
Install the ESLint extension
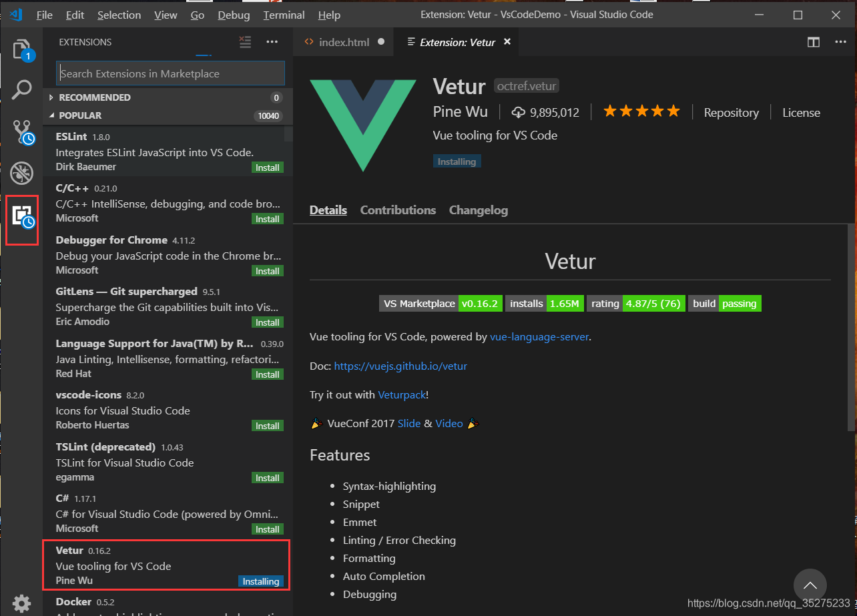pyautogui.click(x=267, y=167)
